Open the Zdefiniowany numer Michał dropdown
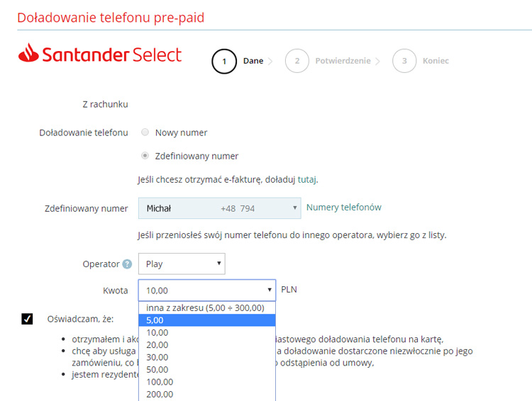The height and width of the screenshot is (401, 532). (219, 208)
